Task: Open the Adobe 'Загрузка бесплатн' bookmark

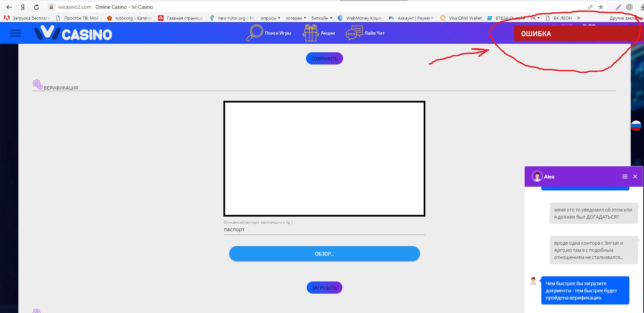Action: 27,18
